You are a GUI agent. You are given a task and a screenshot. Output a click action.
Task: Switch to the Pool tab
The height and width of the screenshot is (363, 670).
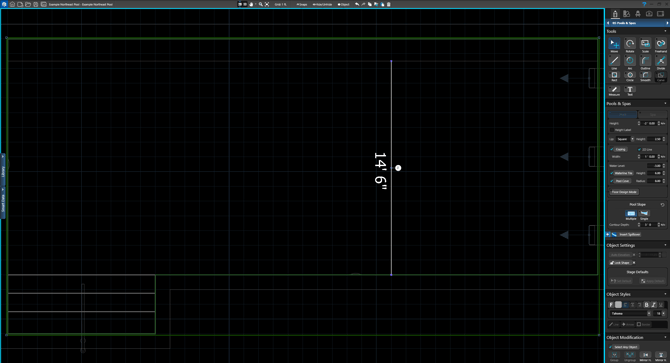tap(623, 114)
